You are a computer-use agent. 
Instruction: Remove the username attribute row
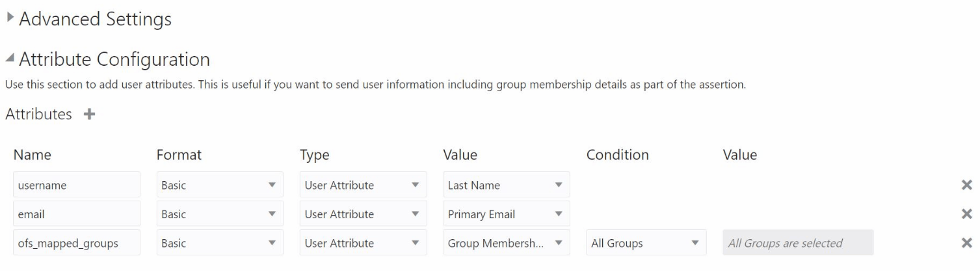click(966, 185)
